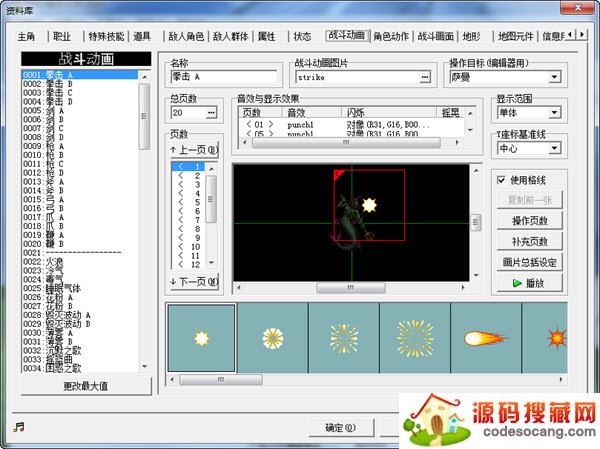600x449 pixels.
Task: Browse for battle animation image file
Action: [425, 77]
